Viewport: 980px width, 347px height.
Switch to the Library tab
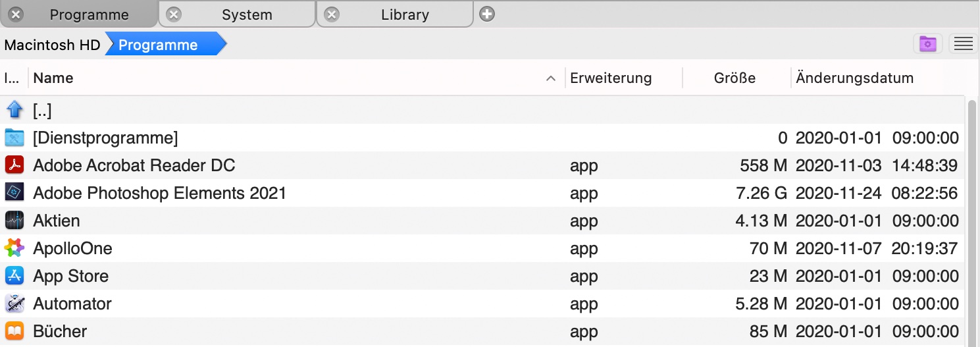(405, 14)
